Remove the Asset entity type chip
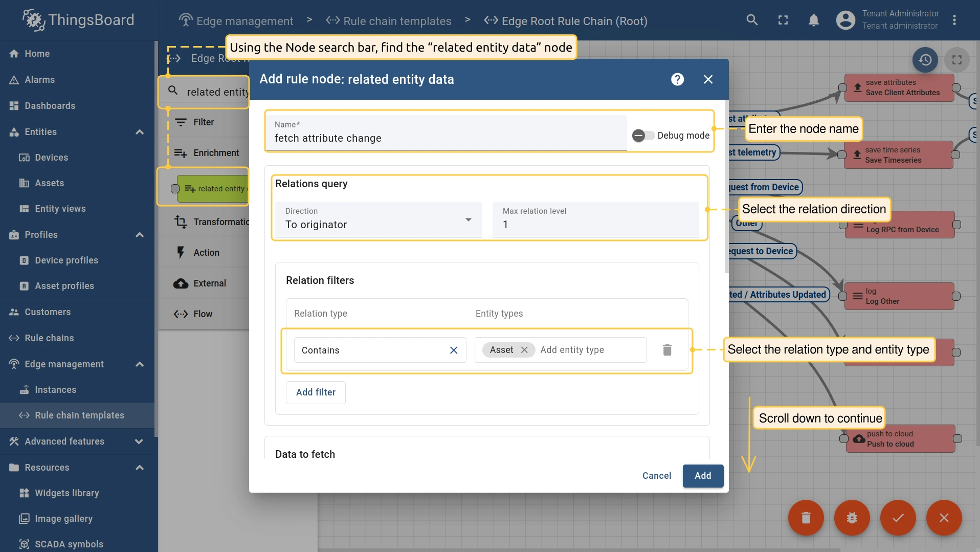The width and height of the screenshot is (980, 552). tap(524, 350)
